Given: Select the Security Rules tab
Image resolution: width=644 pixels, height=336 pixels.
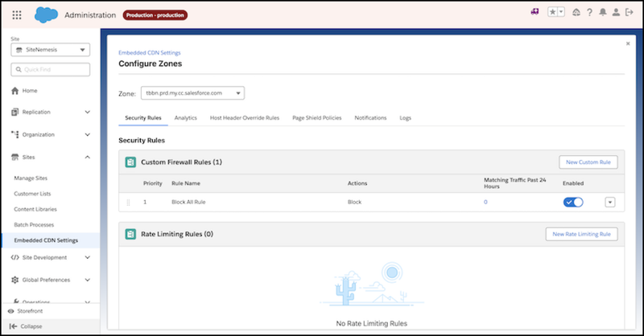Looking at the screenshot, I should pos(143,117).
